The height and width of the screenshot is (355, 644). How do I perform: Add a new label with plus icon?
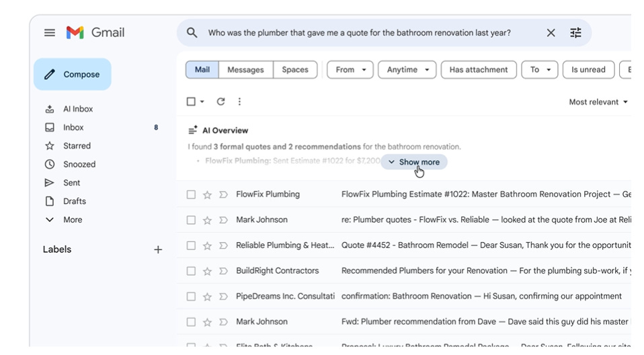click(x=158, y=249)
